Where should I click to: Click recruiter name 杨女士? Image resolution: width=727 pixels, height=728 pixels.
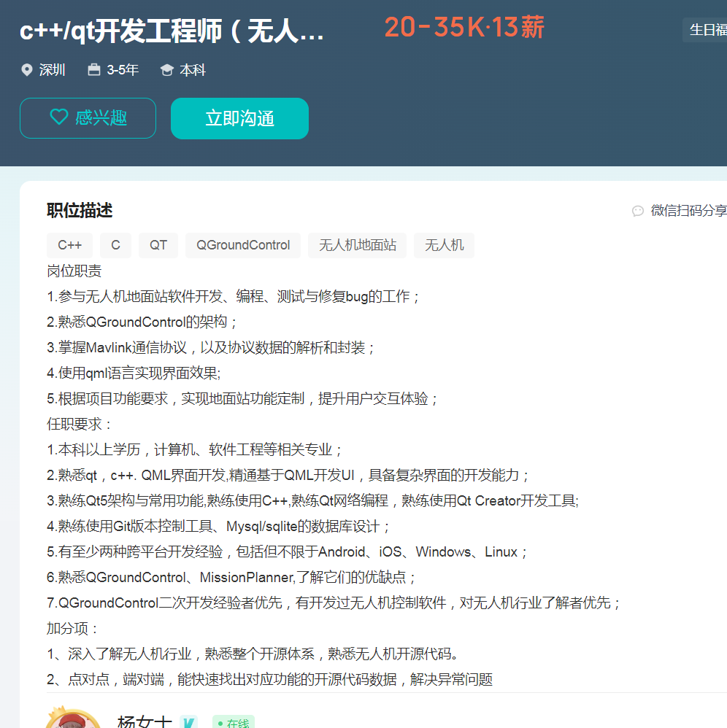145,721
